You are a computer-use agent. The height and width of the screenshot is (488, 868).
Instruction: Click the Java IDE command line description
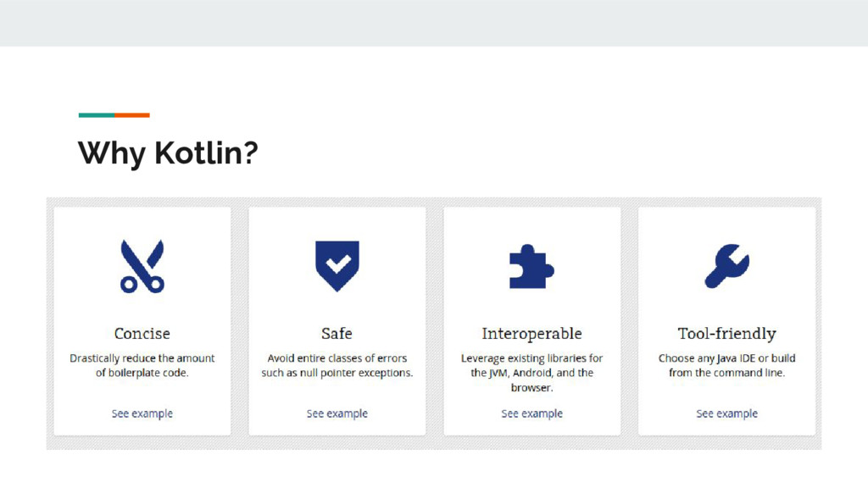(x=726, y=365)
